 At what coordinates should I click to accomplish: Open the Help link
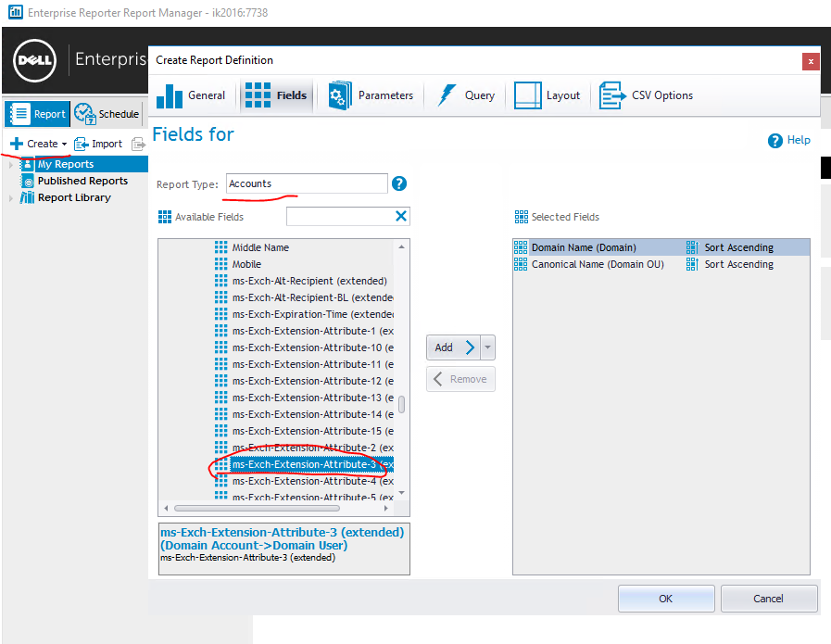pos(799,140)
